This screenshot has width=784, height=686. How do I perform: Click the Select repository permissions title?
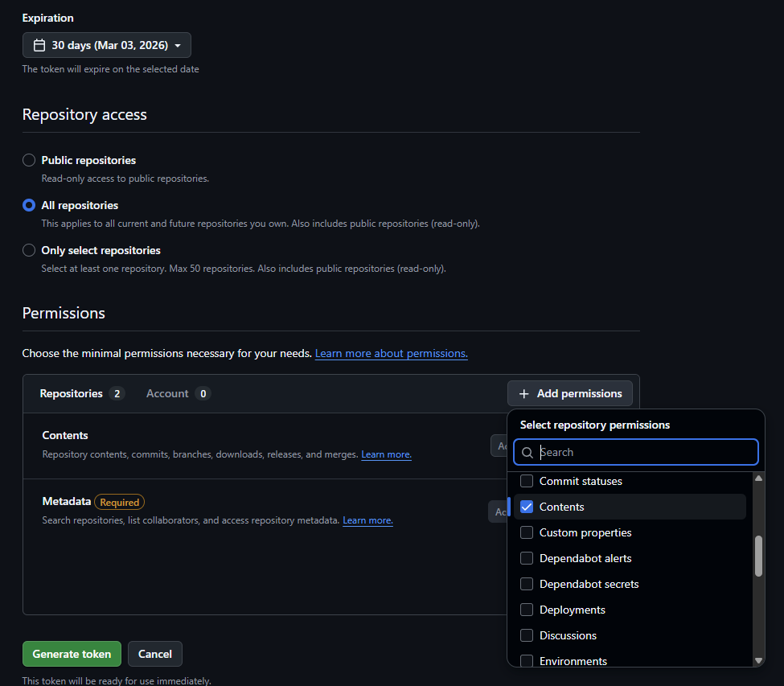point(595,425)
